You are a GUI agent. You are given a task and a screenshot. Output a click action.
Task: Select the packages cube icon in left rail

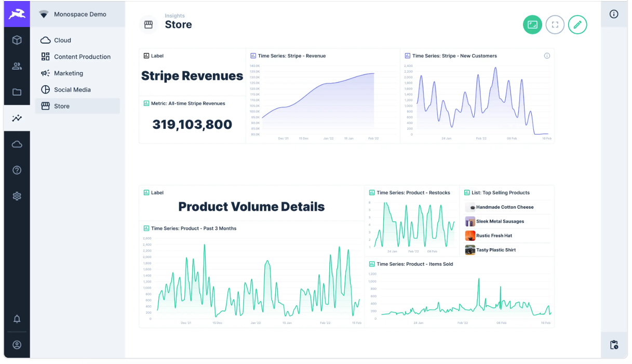pyautogui.click(x=17, y=40)
